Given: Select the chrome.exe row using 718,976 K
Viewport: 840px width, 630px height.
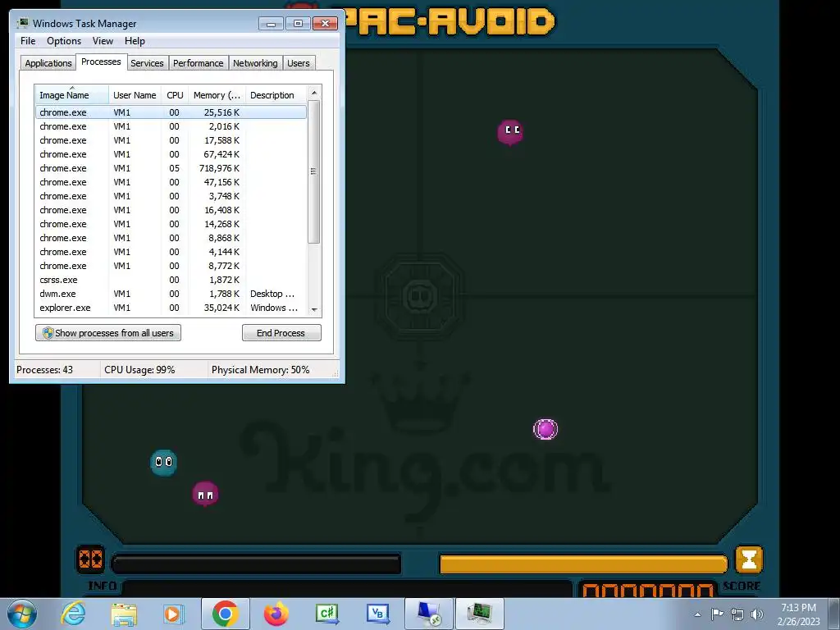Looking at the screenshot, I should [x=171, y=168].
